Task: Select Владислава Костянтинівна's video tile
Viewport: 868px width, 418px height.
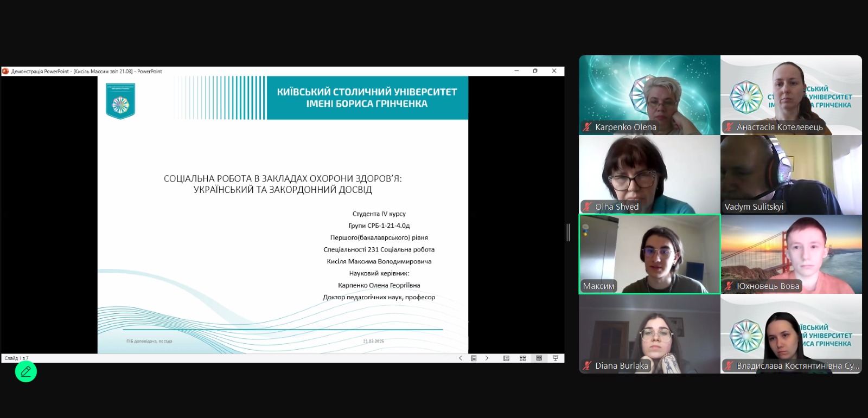Action: (x=791, y=333)
